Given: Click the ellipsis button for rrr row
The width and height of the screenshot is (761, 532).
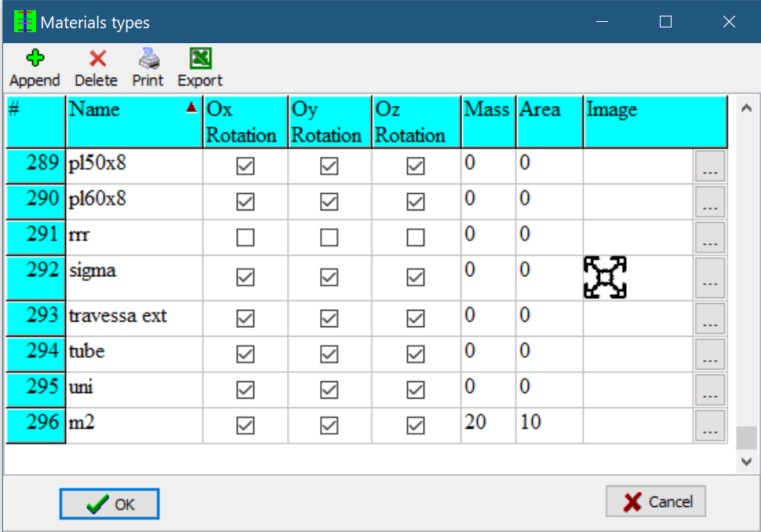Looking at the screenshot, I should tap(709, 238).
